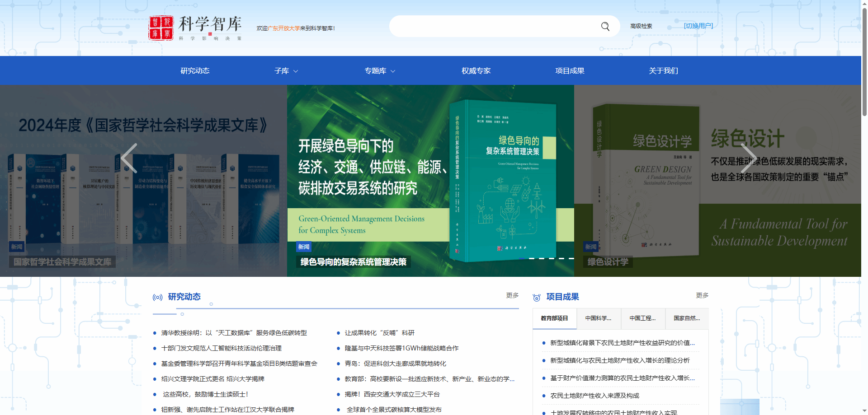This screenshot has height=415, width=868.
Task: Switch to the 国家自然... tab
Action: tap(687, 318)
